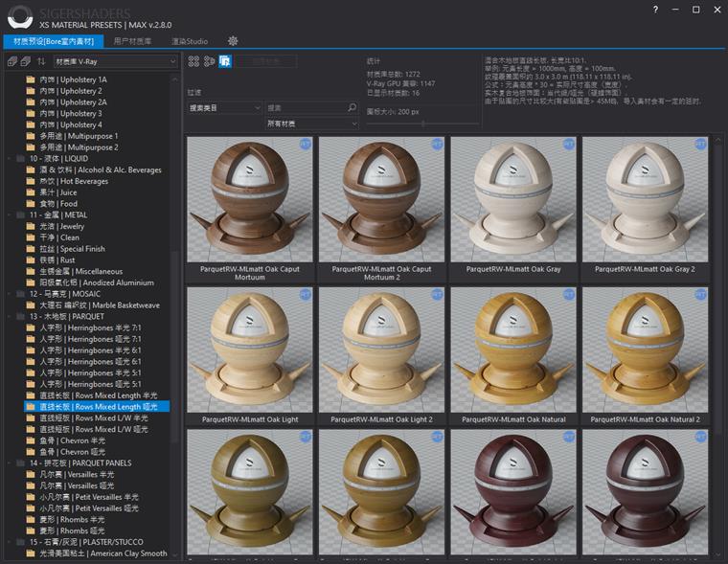Open the 所有材质 filter dropdown
This screenshot has height=564, width=728.
click(x=311, y=124)
